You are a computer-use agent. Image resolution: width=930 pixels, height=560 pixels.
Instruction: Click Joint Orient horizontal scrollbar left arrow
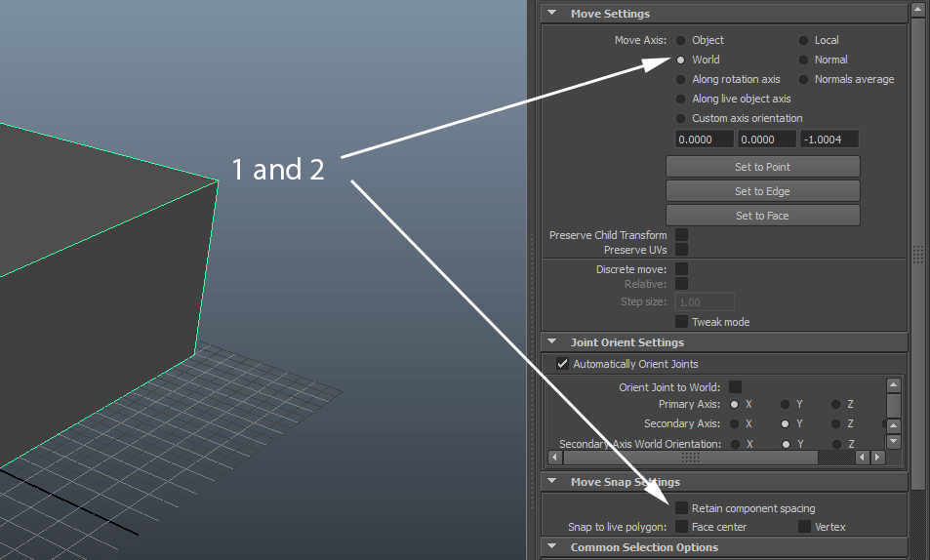[x=555, y=458]
